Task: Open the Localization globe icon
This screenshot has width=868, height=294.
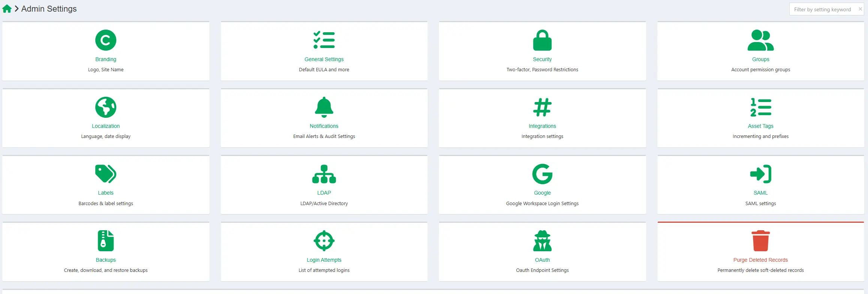Action: pos(106,107)
